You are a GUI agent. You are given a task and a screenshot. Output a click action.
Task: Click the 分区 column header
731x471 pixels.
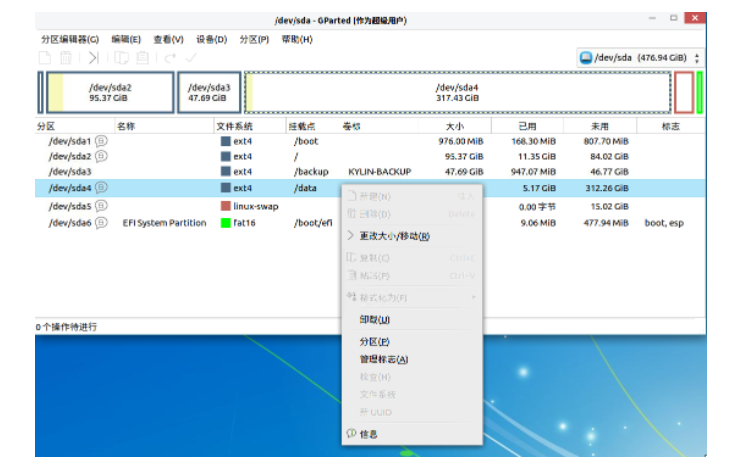[75, 126]
